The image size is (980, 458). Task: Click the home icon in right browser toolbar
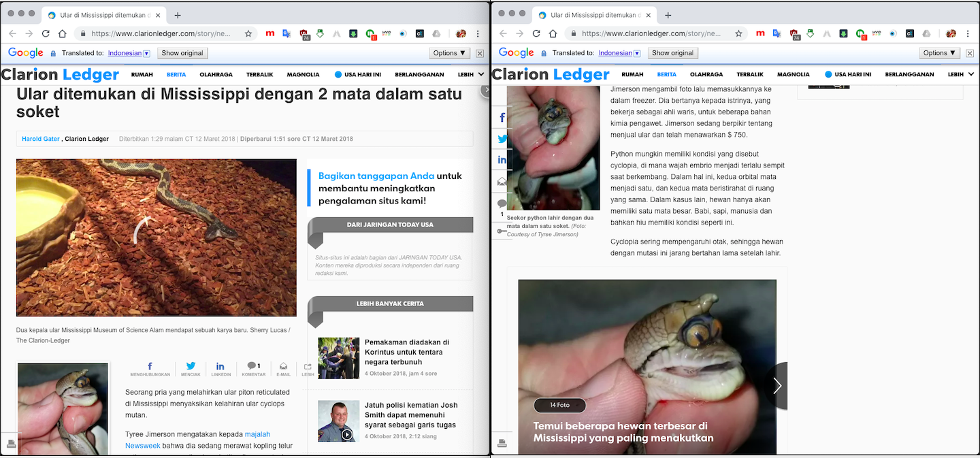click(553, 33)
